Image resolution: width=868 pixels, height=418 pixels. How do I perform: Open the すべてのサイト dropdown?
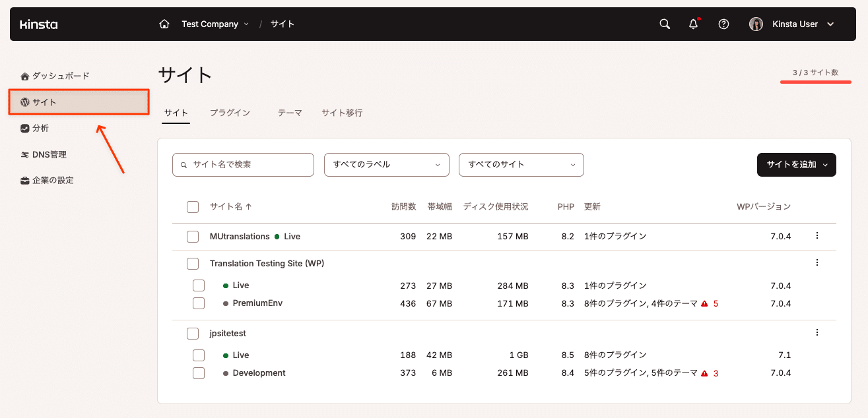pos(521,165)
